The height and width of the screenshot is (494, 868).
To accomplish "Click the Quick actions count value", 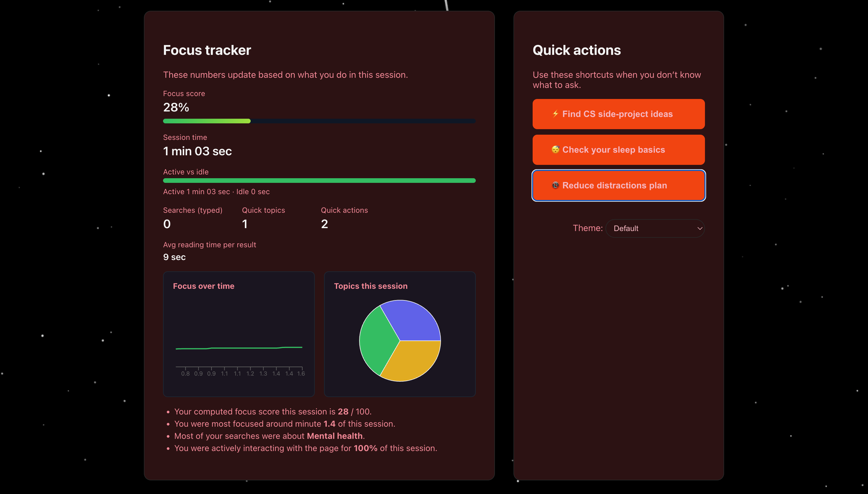I will [324, 224].
